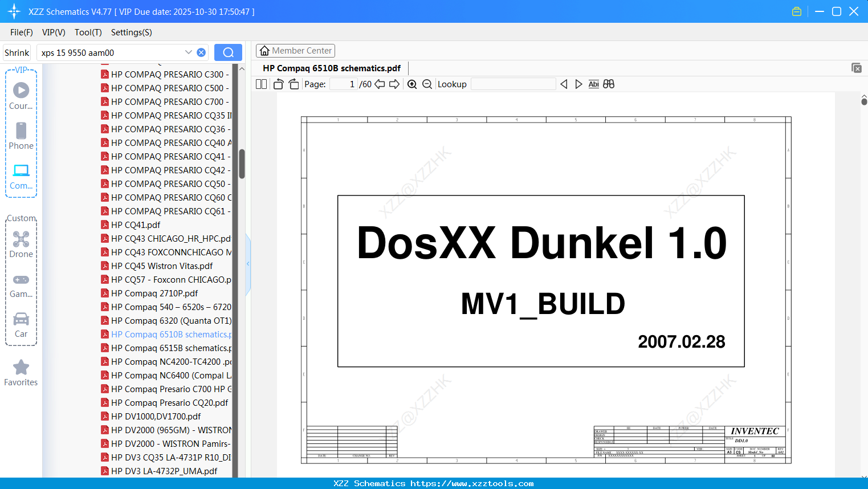Open the Car category
Viewport: 868px width, 489px height.
tap(21, 325)
